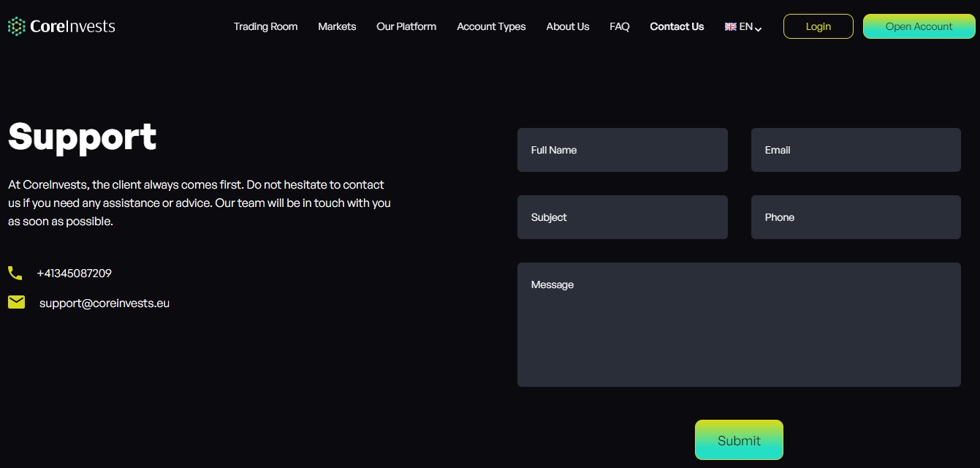Click the yellow phone icon
980x468 pixels.
click(x=15, y=273)
